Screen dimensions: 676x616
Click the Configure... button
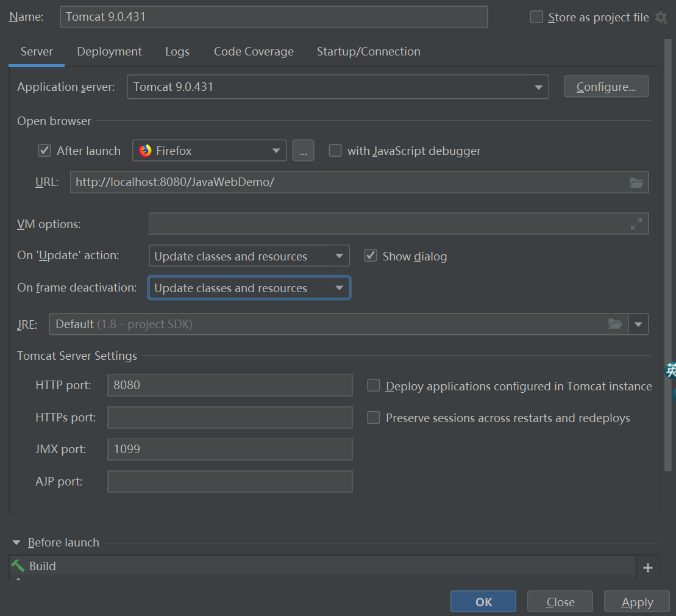pos(606,87)
